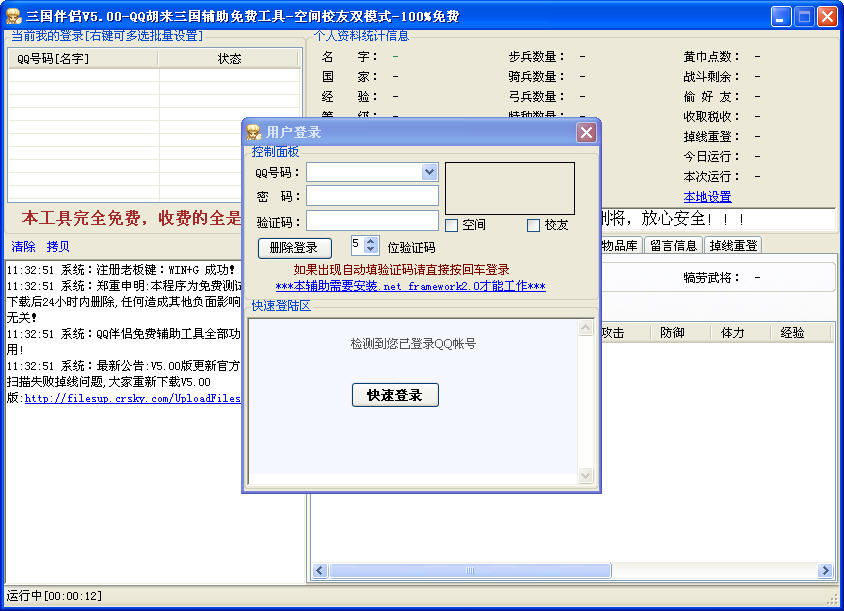Open the 本地设置 link

[x=707, y=197]
